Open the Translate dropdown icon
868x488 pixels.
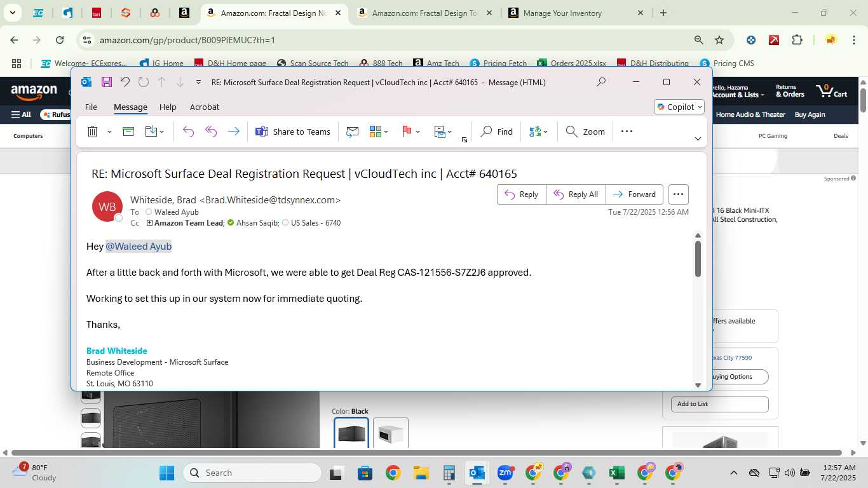[x=538, y=132]
